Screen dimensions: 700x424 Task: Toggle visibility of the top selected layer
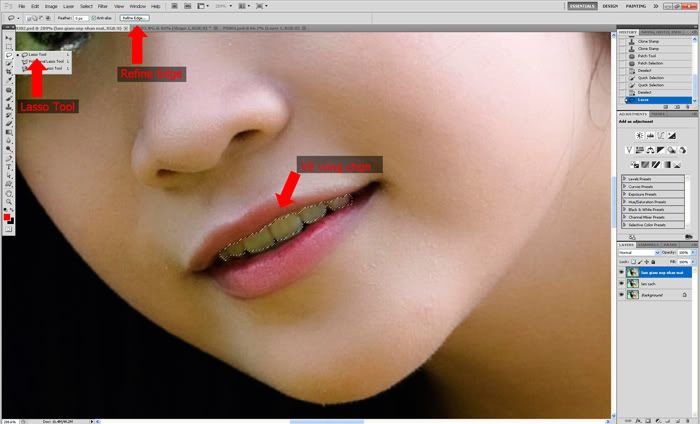(621, 270)
